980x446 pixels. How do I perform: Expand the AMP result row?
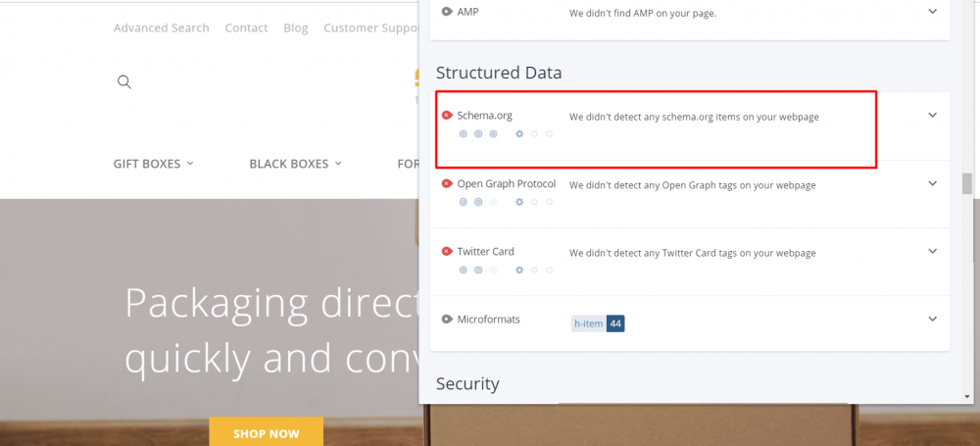tap(933, 11)
